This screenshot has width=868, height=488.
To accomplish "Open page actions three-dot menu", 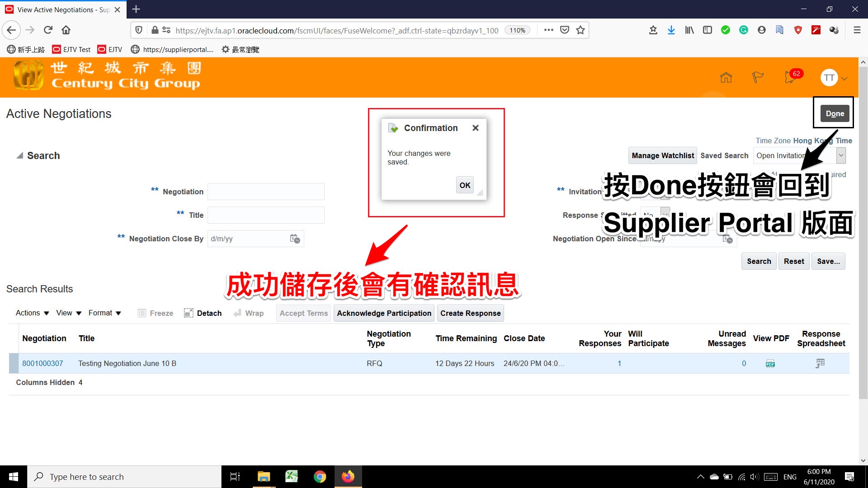I will pos(548,30).
